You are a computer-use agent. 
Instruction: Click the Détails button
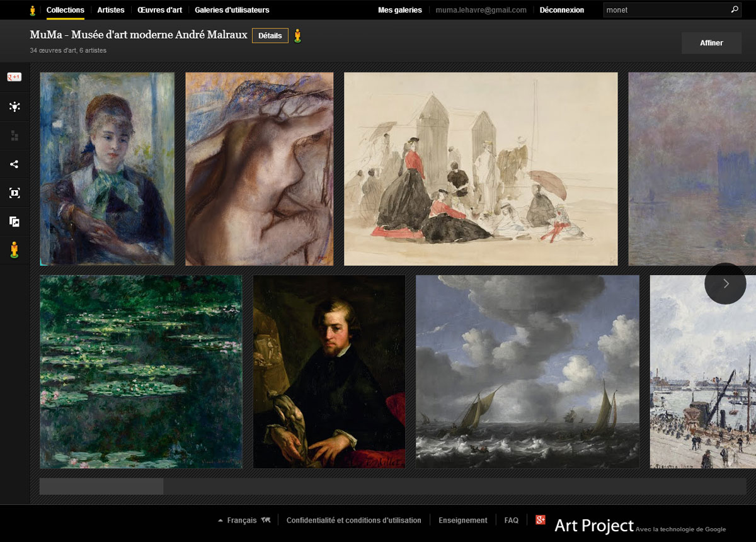[270, 36]
